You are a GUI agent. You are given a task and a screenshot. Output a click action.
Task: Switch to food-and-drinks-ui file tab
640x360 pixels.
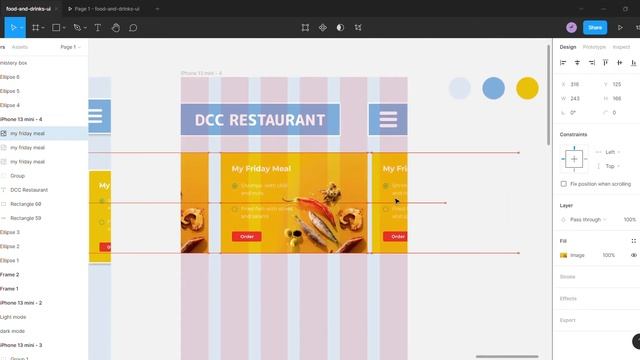[29, 9]
